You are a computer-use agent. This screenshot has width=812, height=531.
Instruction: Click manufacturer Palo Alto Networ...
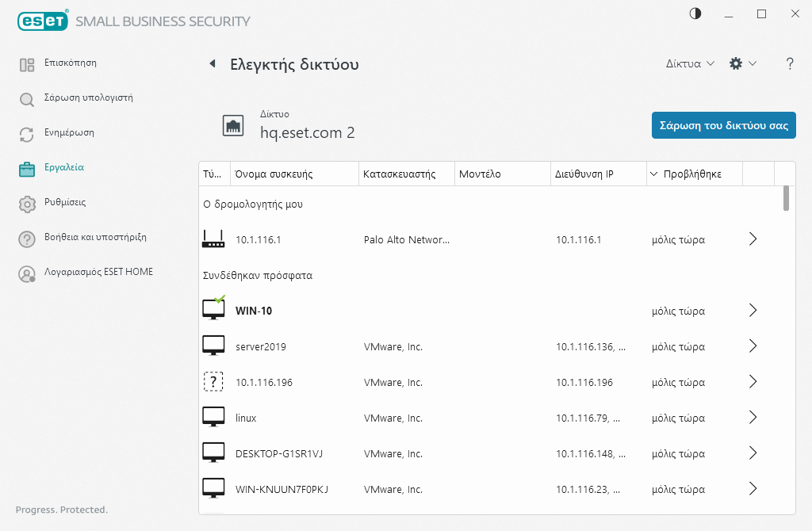coord(407,239)
